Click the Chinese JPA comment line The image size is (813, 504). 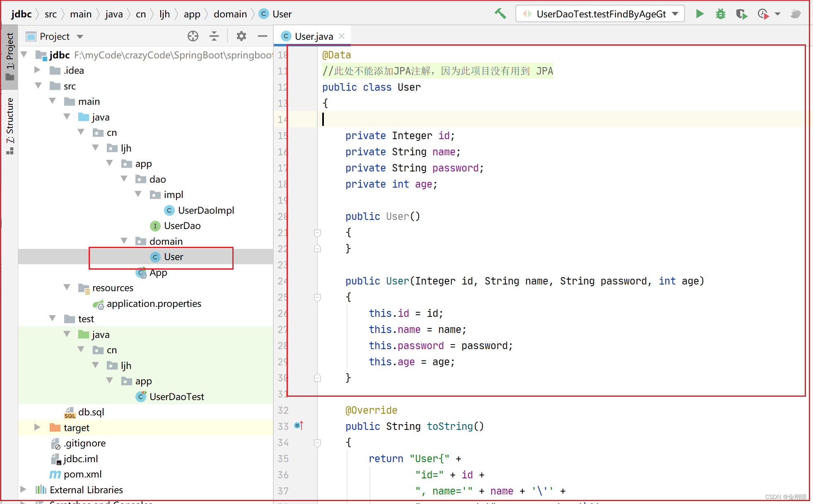click(437, 71)
